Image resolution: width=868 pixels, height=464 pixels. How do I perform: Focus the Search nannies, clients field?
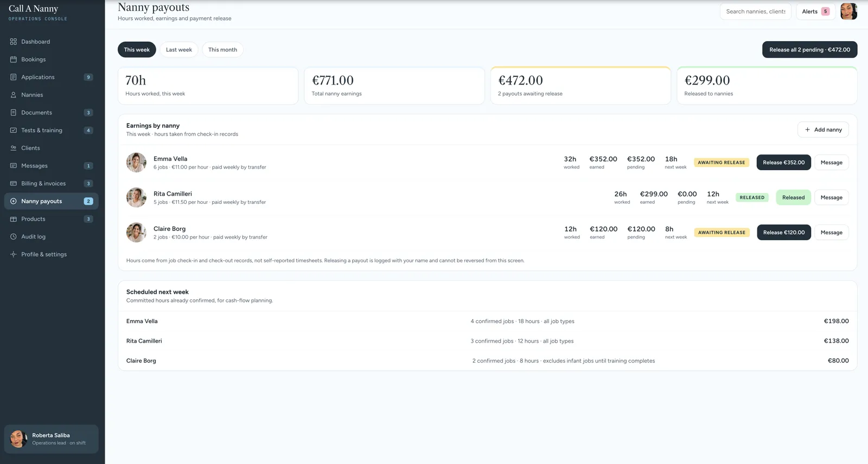pyautogui.click(x=756, y=11)
